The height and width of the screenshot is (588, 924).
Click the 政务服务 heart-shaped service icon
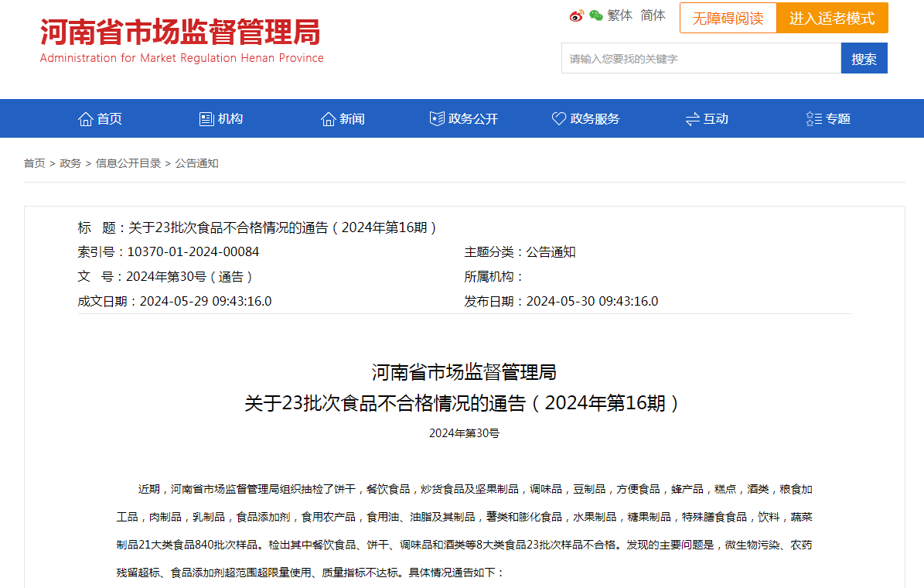pos(559,118)
